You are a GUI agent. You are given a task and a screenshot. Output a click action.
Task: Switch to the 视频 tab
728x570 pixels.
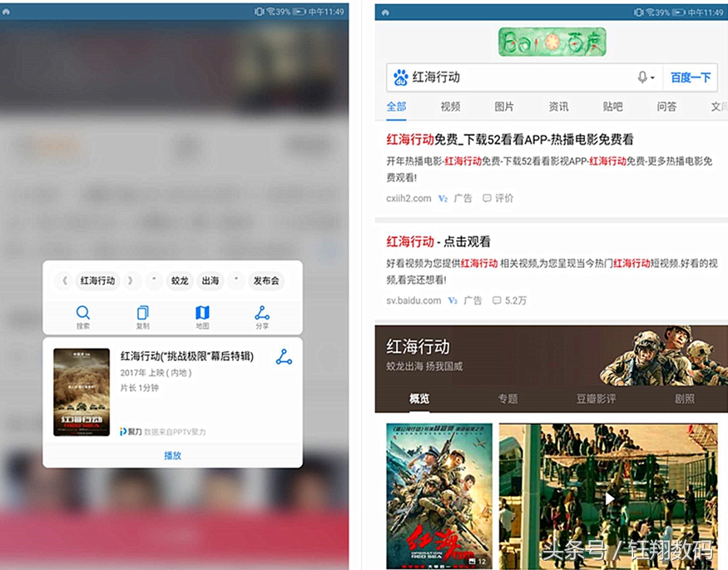click(x=450, y=107)
